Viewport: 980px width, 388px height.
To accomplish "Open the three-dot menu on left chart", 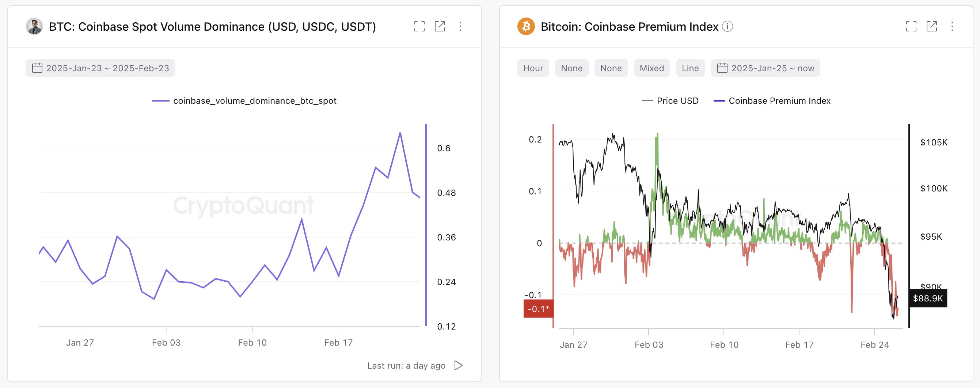I will [x=461, y=27].
